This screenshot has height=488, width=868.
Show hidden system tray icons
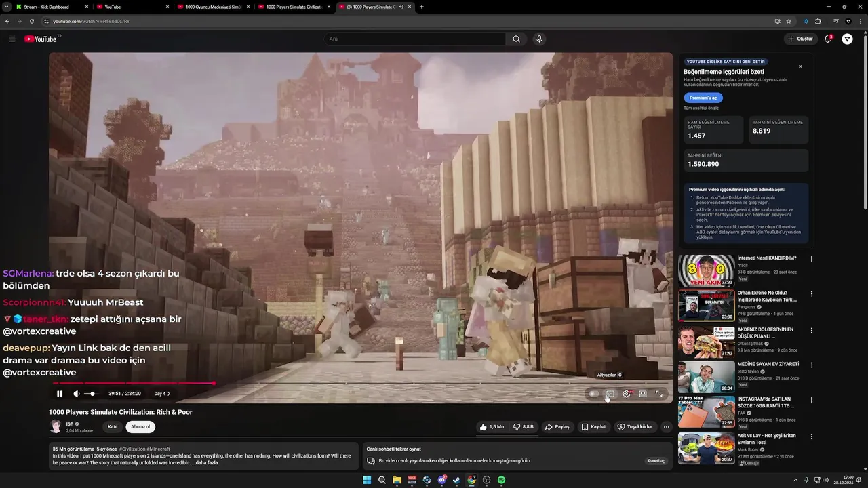795,480
